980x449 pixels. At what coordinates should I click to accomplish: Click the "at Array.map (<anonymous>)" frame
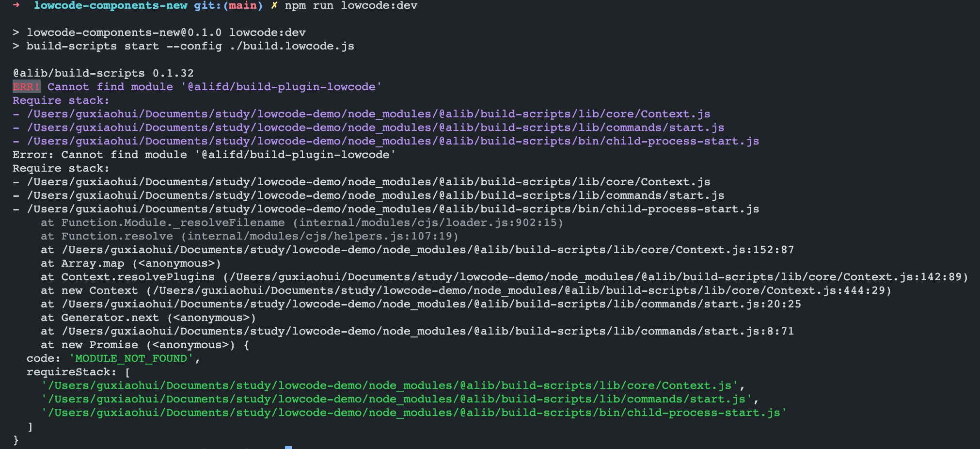(x=131, y=263)
